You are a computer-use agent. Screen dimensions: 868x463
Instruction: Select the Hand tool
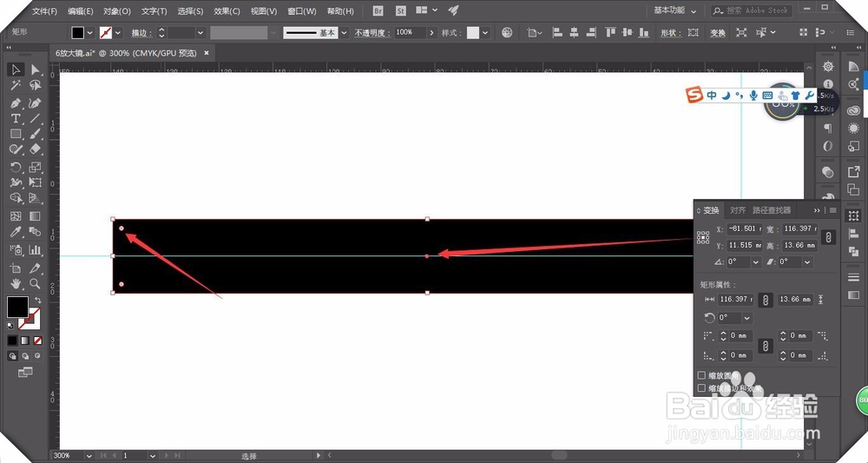coord(16,283)
